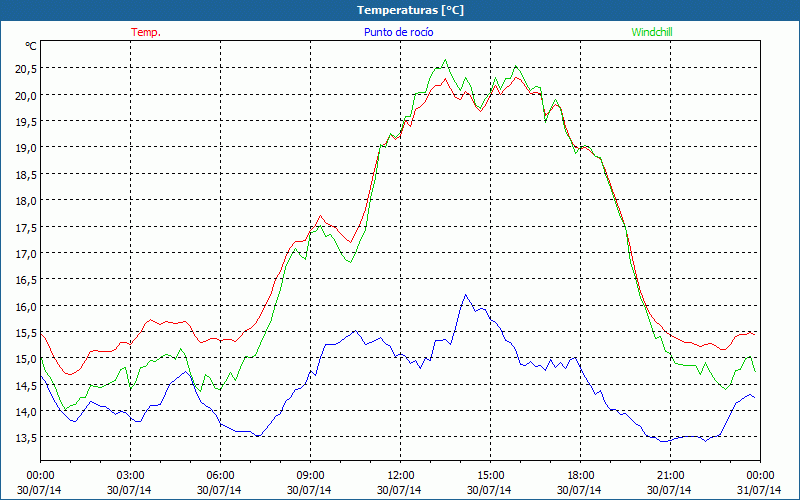Click the 18,5 y-axis value
Screen dimensions: 800x500
coord(26,174)
